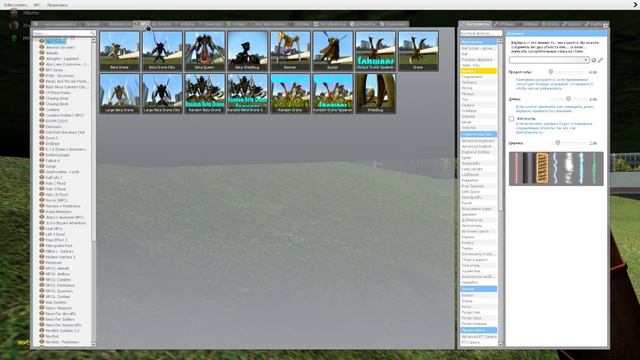Image resolution: width=640 pixels, height=360 pixels.
Task: Click the icon beside the NextBot category
Action: [x=42, y=336]
